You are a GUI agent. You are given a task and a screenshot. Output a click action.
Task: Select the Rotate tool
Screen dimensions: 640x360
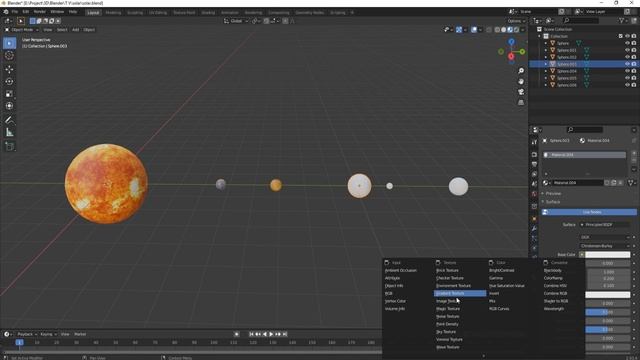tap(9, 82)
